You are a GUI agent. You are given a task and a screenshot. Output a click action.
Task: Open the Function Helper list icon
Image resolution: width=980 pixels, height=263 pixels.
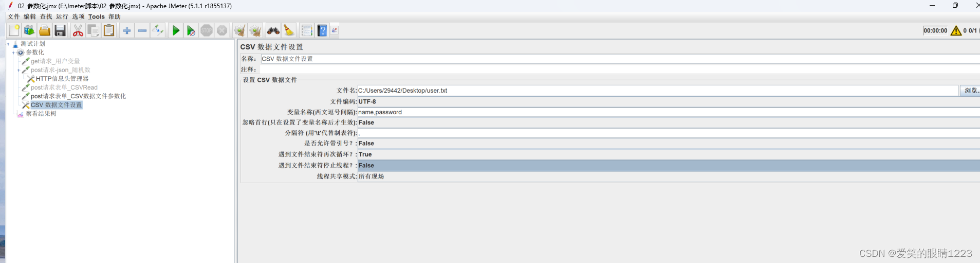point(307,30)
